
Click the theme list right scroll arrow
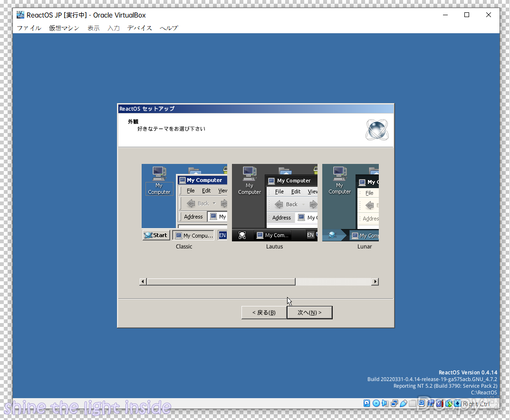click(x=375, y=282)
